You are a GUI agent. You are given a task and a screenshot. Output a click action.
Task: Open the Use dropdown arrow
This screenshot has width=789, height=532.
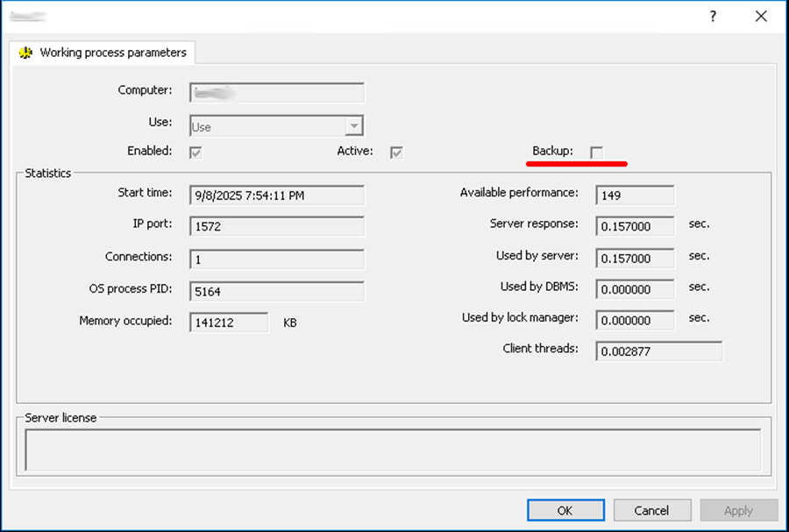[x=354, y=126]
